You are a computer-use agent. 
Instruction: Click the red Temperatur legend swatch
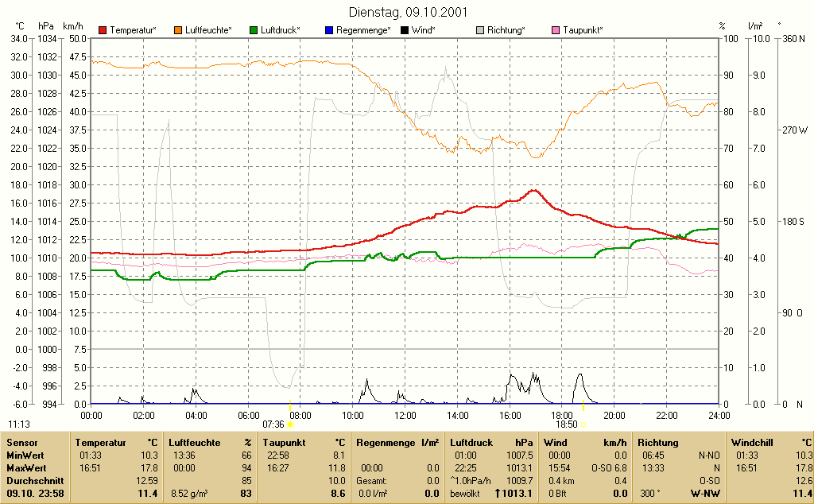[103, 31]
